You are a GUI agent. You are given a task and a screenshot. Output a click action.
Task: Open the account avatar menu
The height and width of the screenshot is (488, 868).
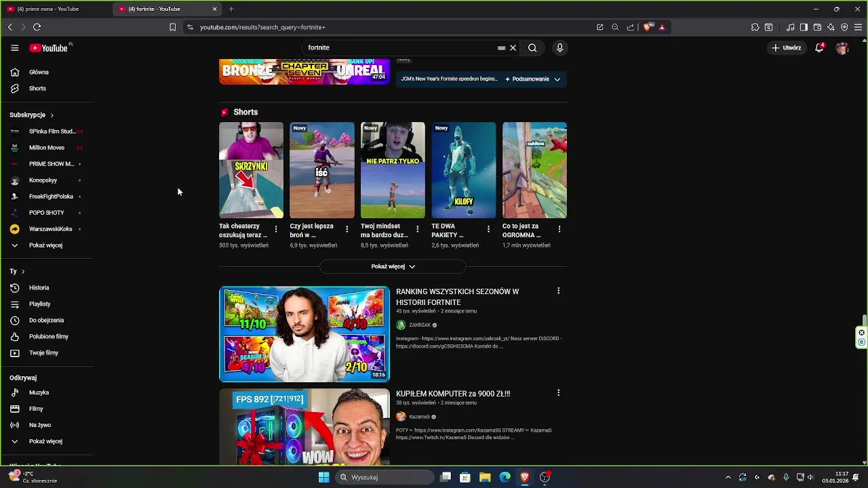842,48
